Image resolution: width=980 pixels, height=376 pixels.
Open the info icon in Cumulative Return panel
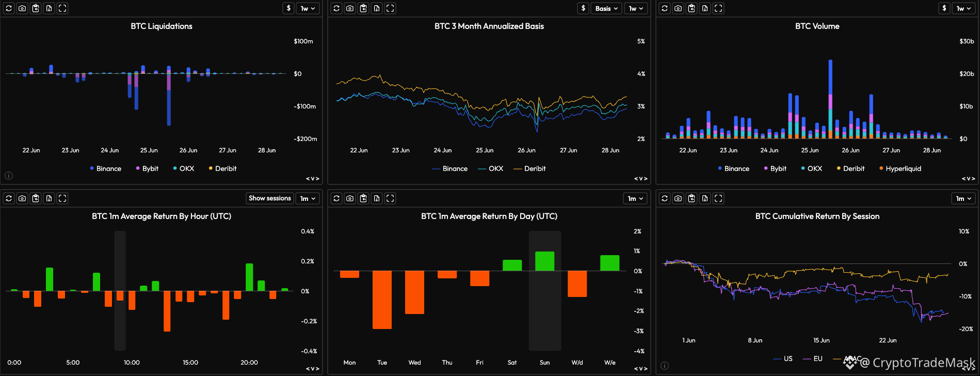(x=665, y=366)
